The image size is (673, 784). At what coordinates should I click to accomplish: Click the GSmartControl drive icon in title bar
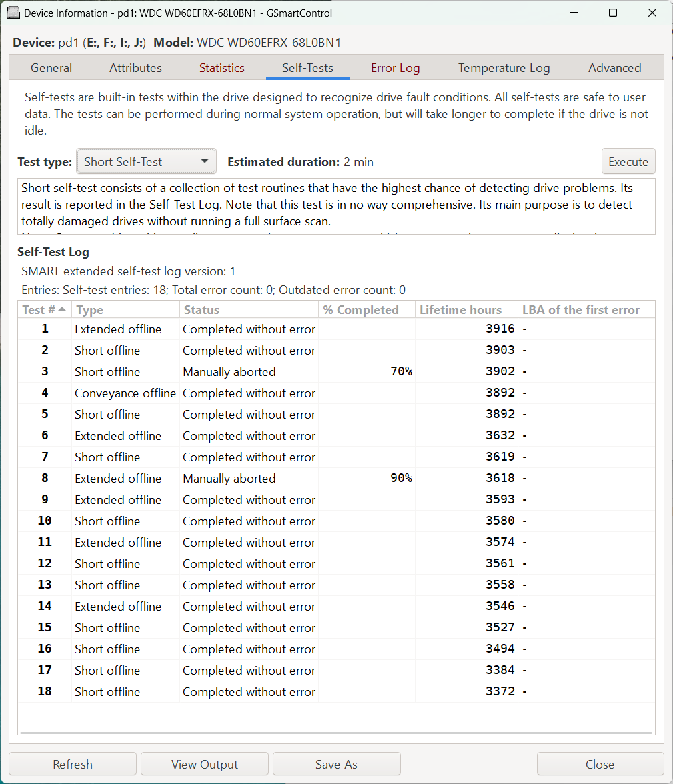point(13,13)
